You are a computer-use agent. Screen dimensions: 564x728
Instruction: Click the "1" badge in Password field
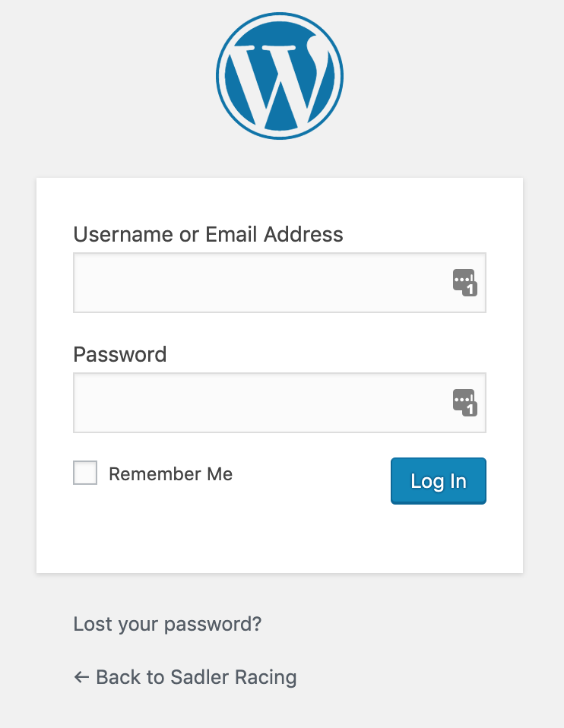point(471,410)
